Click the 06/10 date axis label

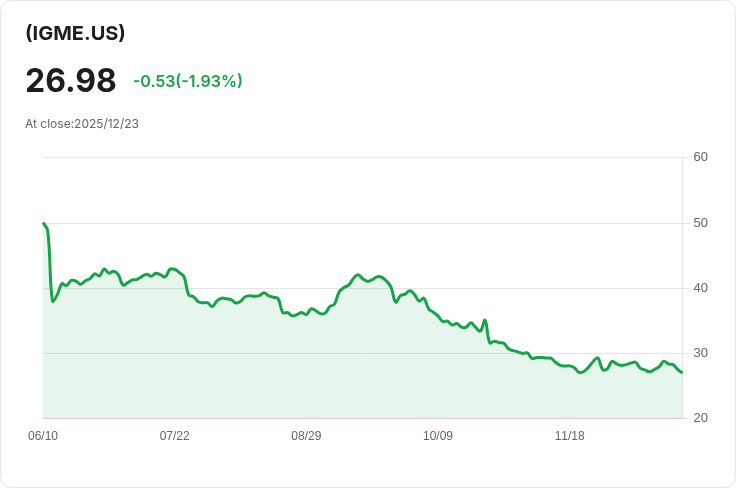click(x=43, y=436)
